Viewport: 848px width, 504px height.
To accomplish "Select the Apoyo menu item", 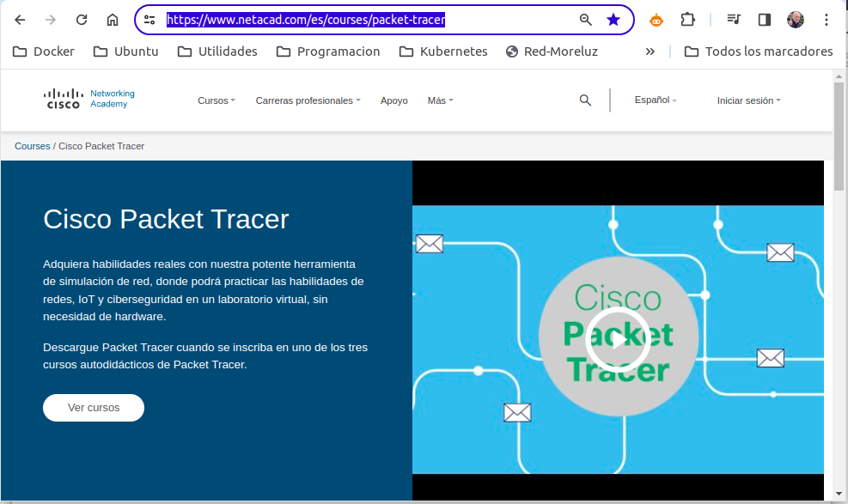I will (x=394, y=100).
